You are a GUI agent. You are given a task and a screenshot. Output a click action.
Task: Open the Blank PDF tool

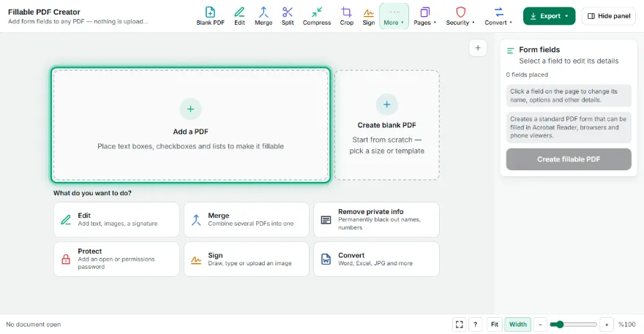tap(210, 16)
